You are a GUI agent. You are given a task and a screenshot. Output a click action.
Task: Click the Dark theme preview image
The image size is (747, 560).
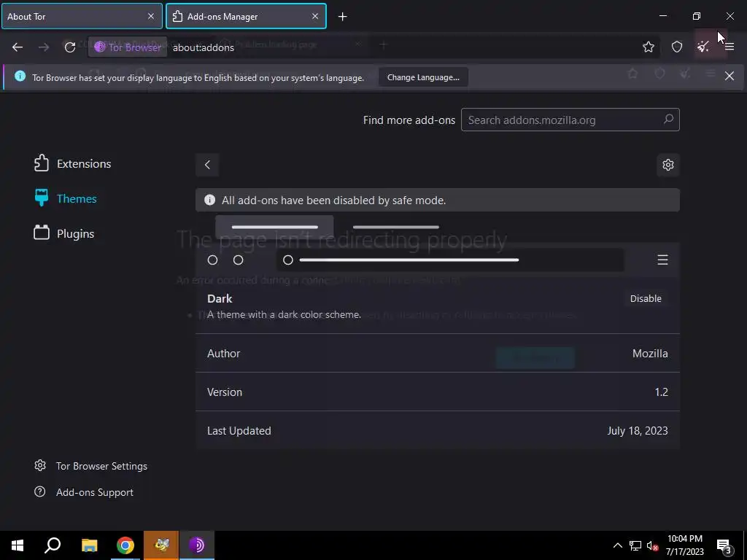coord(438,246)
